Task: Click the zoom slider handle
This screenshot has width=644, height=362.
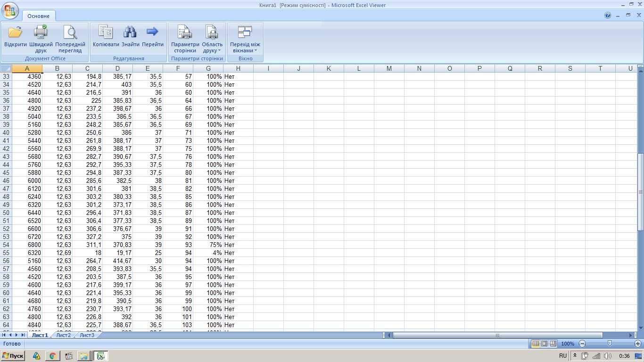Action: (610, 344)
